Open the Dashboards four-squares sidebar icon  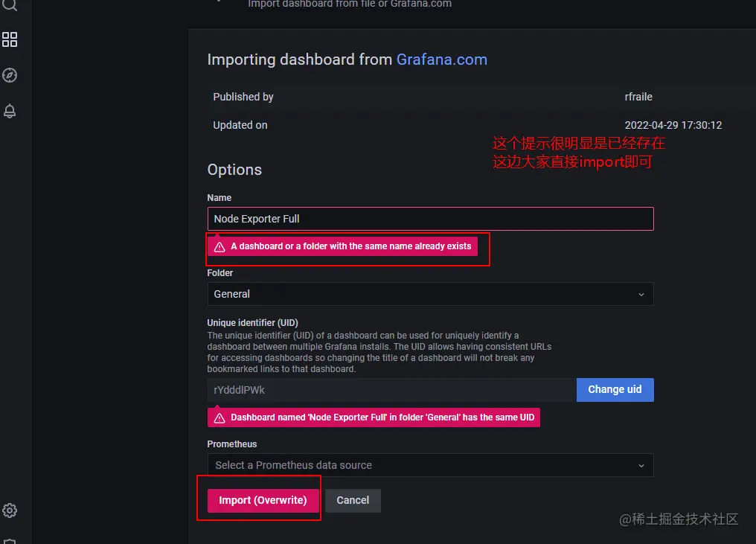pos(10,39)
